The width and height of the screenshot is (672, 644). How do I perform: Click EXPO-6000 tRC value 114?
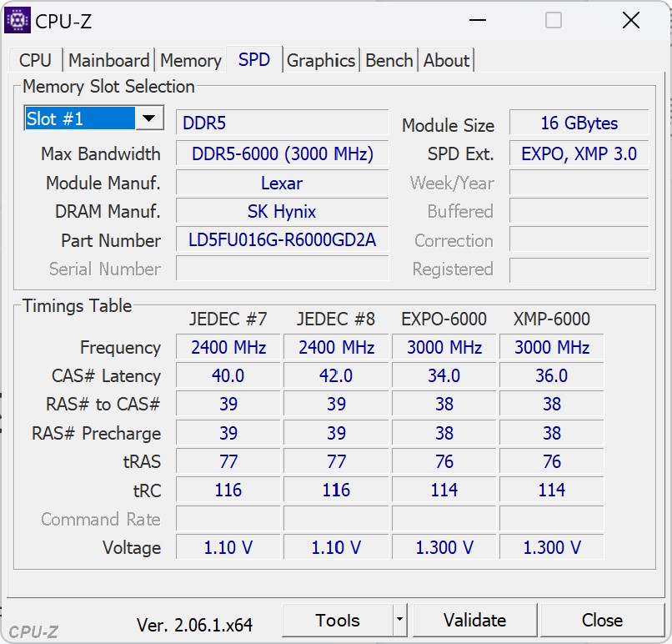coord(444,490)
